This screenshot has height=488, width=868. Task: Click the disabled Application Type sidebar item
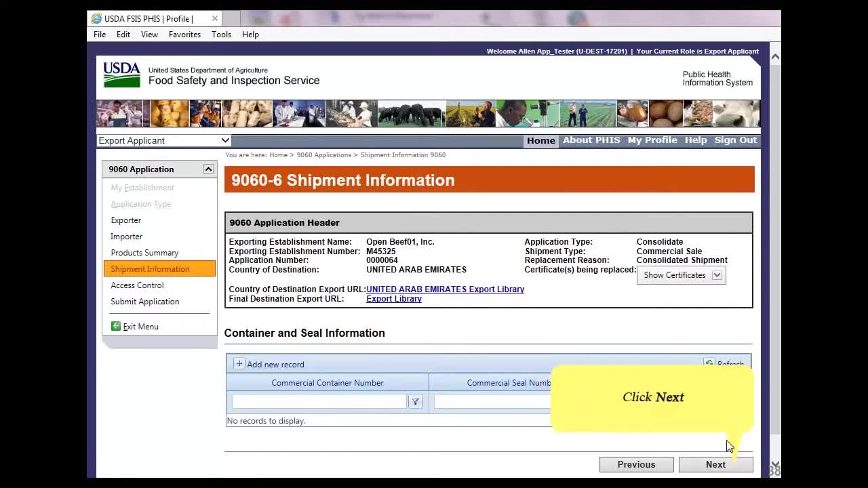(x=141, y=204)
